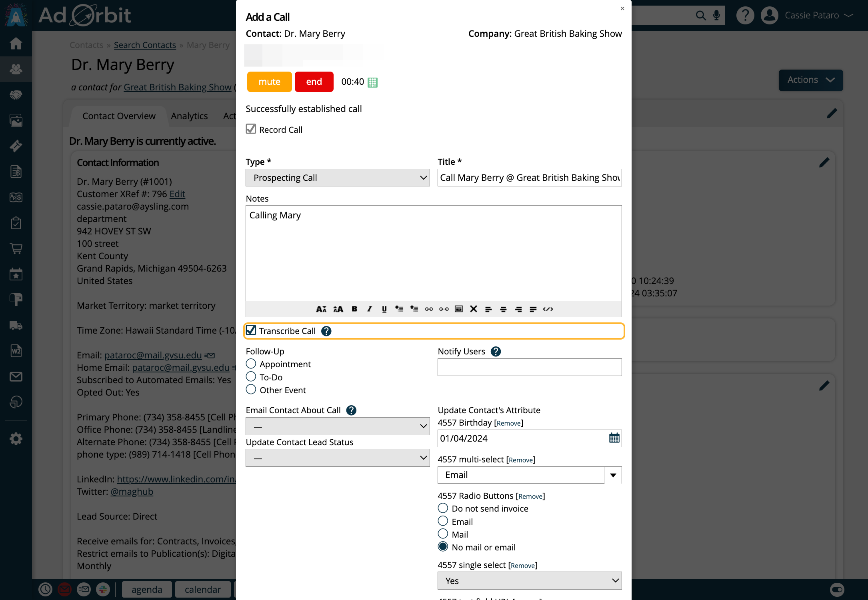Screen dimensions: 868x600
Task: End the ongoing call
Action: (314, 82)
